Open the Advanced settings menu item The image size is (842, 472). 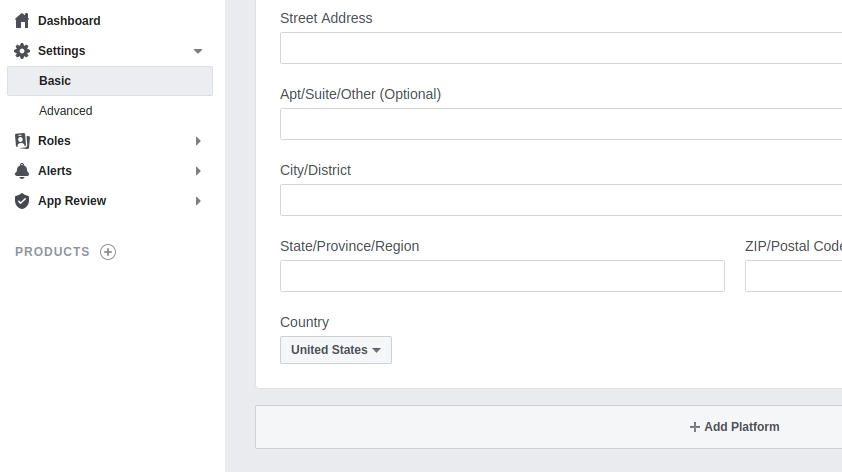coord(66,111)
